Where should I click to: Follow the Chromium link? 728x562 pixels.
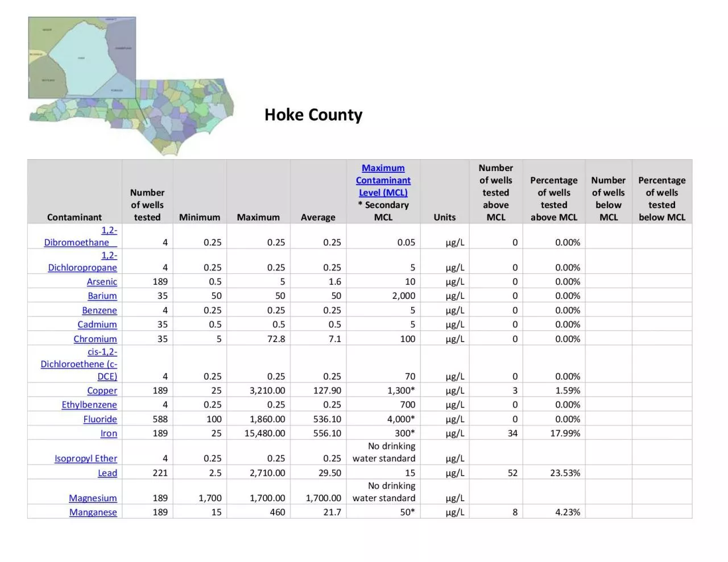click(x=95, y=339)
